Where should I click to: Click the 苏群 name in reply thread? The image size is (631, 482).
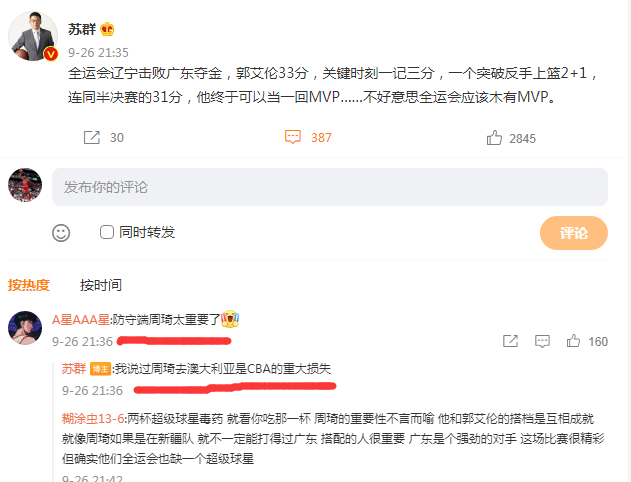[x=74, y=368]
